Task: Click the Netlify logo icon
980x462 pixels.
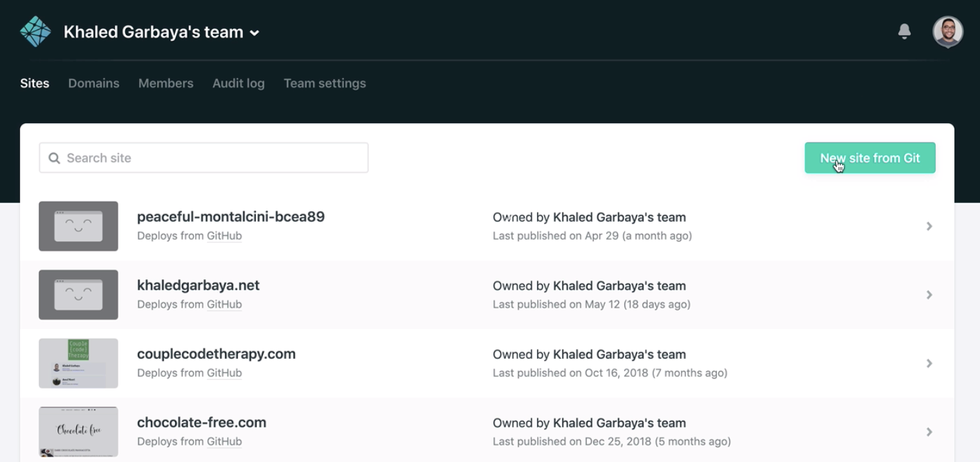Action: coord(35,32)
